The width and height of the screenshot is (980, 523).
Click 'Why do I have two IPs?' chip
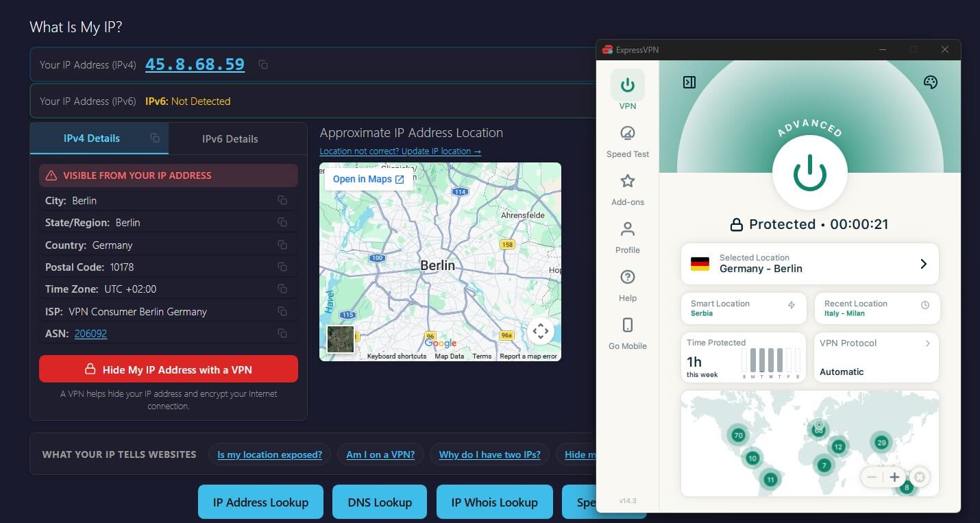(x=489, y=454)
